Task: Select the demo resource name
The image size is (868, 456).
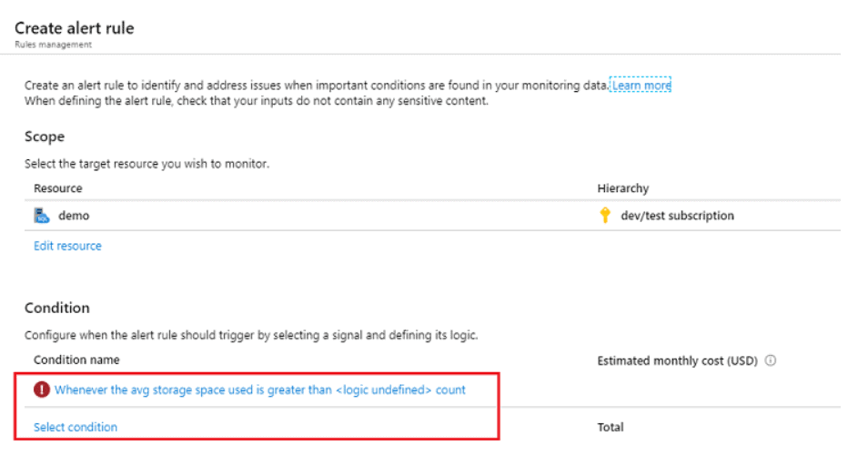Action: click(x=74, y=216)
